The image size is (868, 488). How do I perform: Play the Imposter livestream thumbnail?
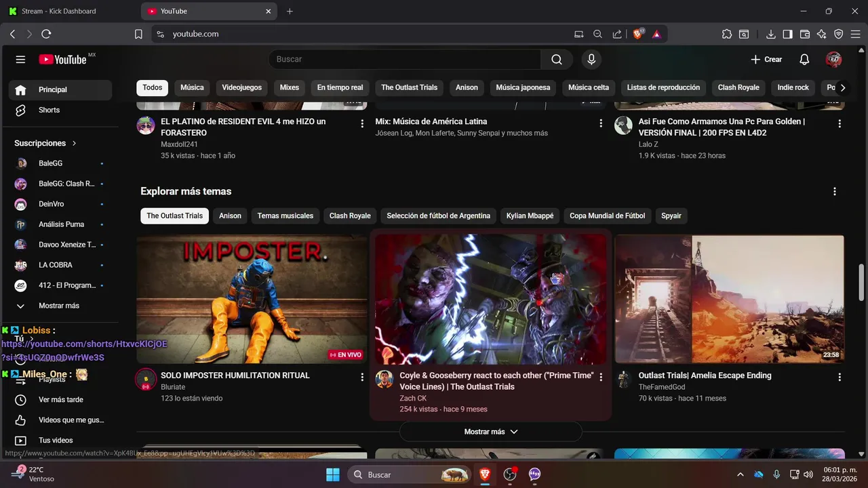click(252, 299)
